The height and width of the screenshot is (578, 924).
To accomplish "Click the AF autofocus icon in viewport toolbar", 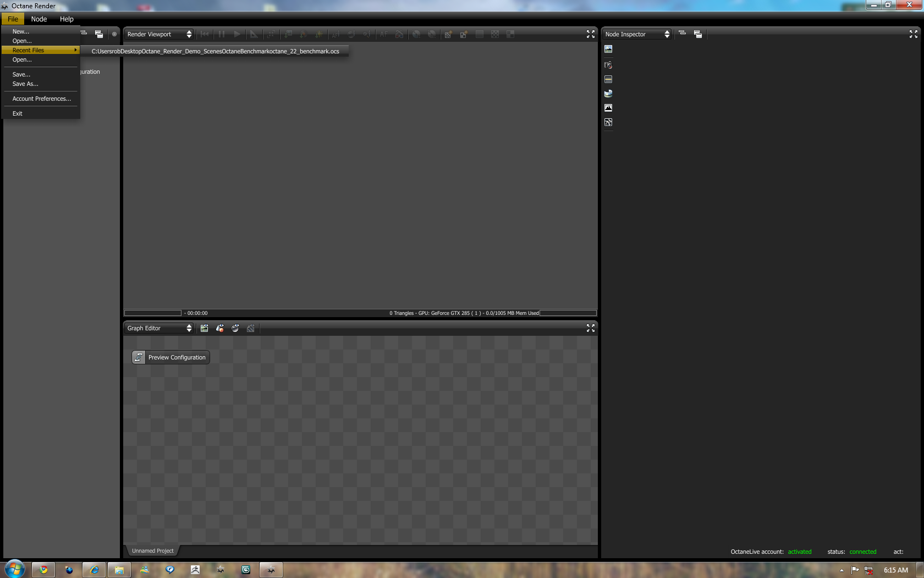I will point(384,34).
